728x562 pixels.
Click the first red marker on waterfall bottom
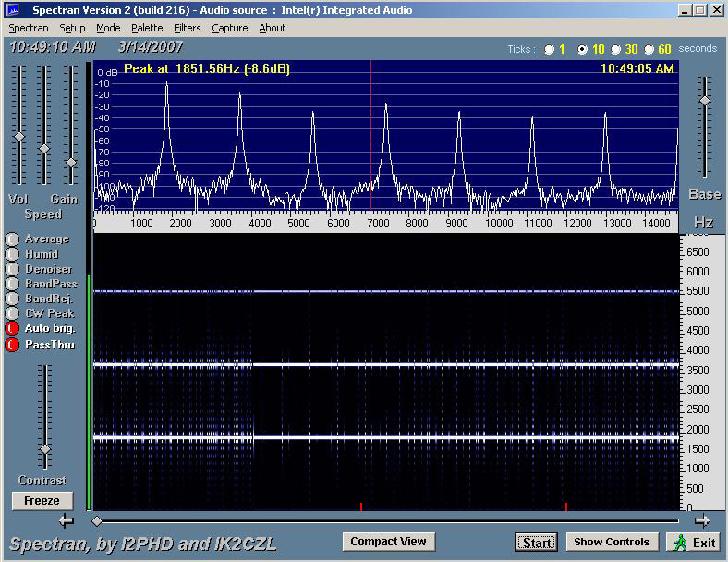(x=360, y=507)
